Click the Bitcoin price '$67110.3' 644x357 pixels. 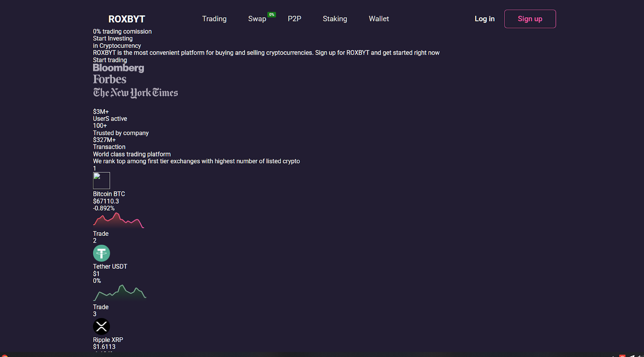(106, 201)
